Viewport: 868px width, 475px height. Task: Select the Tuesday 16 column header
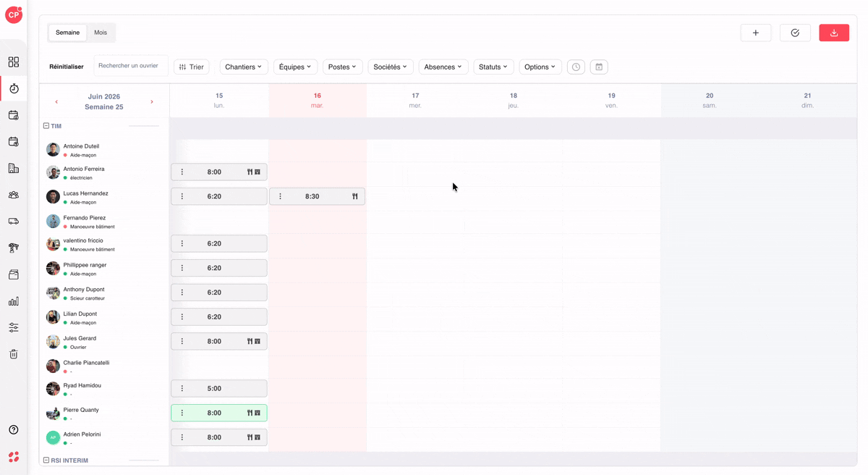pos(318,101)
